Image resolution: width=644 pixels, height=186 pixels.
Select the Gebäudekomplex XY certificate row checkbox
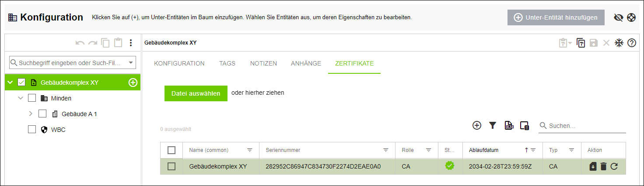171,166
